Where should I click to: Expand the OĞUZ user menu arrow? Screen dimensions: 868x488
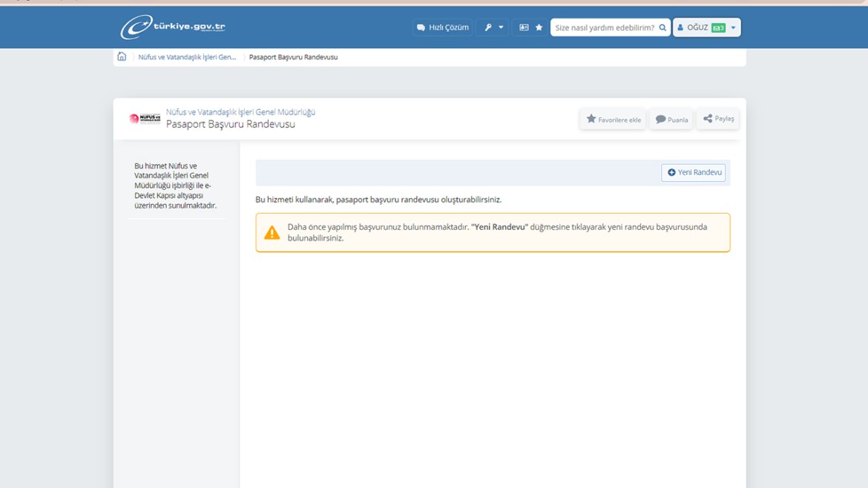[734, 27]
